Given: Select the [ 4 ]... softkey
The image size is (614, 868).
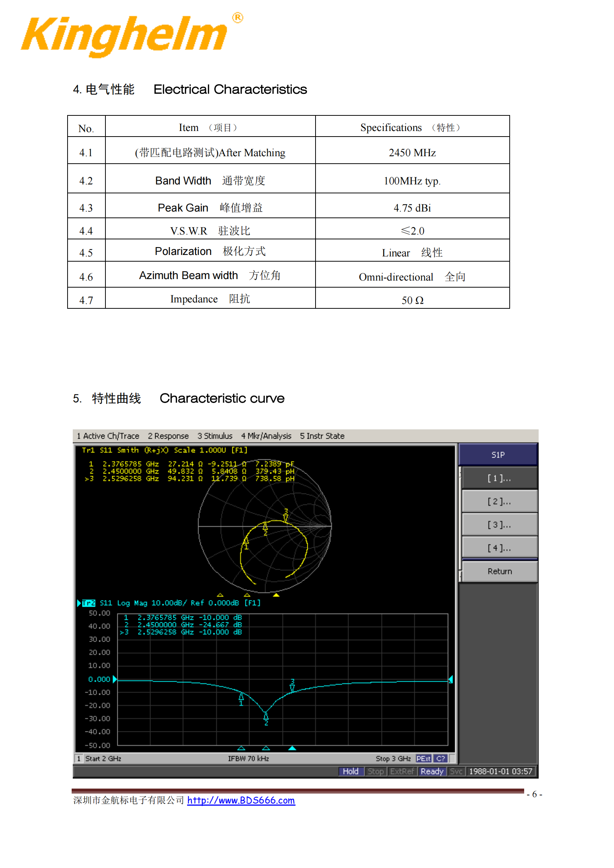Looking at the screenshot, I should tap(499, 548).
